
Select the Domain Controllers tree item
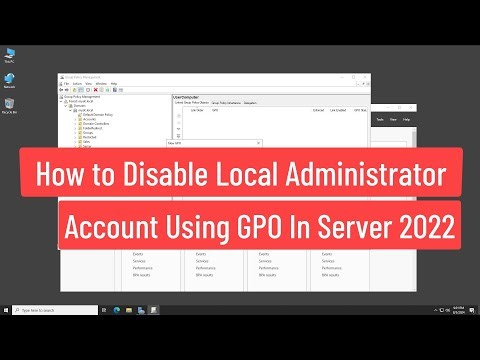pos(96,124)
